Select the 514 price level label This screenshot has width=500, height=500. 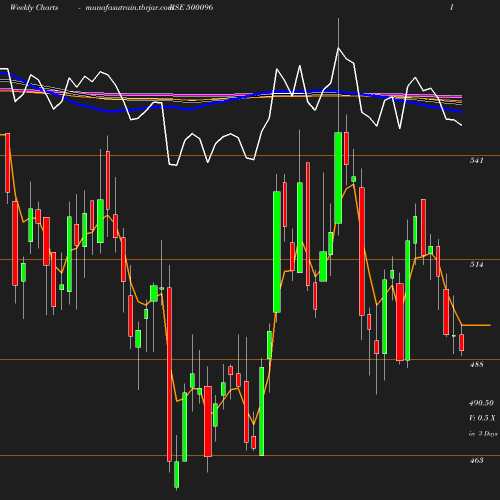click(477, 264)
